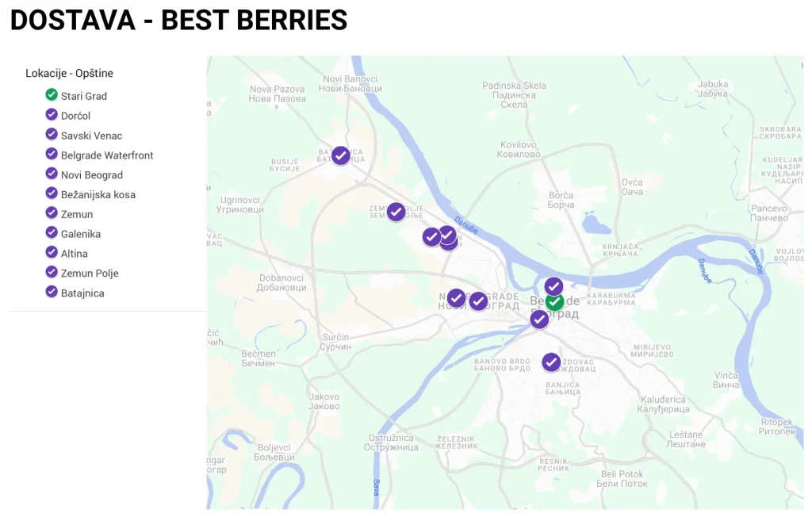The height and width of the screenshot is (517, 812).
Task: Select the purple marker near Voždovac
Action: click(x=551, y=362)
